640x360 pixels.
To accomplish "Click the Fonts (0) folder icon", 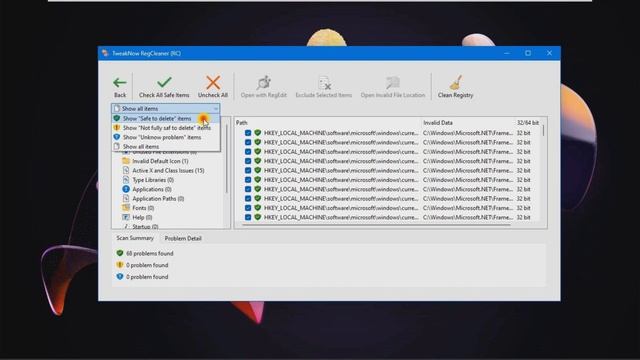I will [126, 208].
